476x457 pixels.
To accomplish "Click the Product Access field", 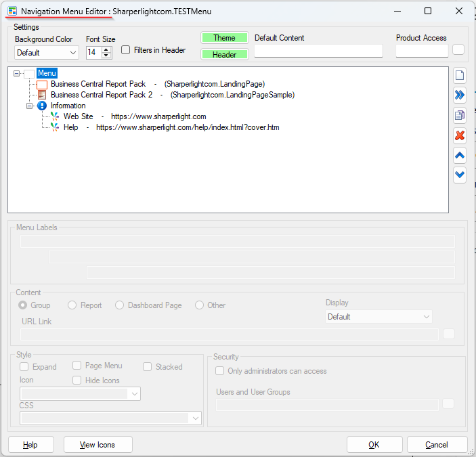I will tap(422, 51).
